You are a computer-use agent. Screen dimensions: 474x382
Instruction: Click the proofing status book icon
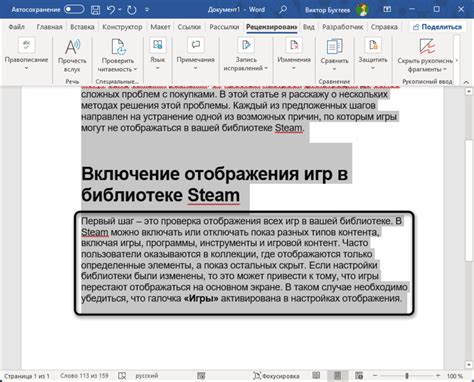[122, 376]
